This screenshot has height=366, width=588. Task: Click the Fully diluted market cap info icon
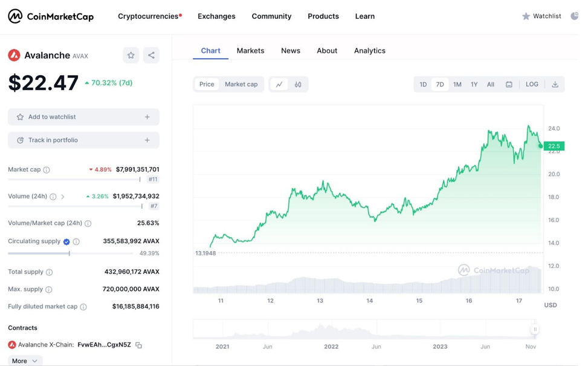point(83,307)
